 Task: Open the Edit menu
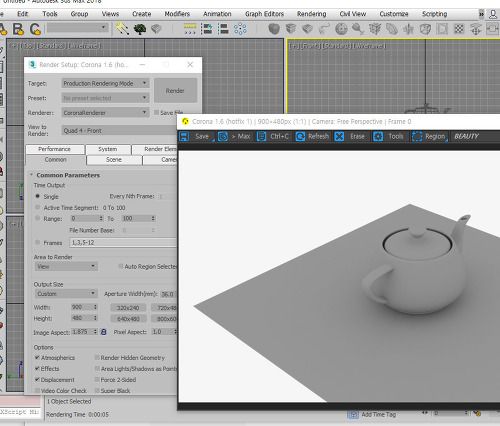(x=22, y=14)
